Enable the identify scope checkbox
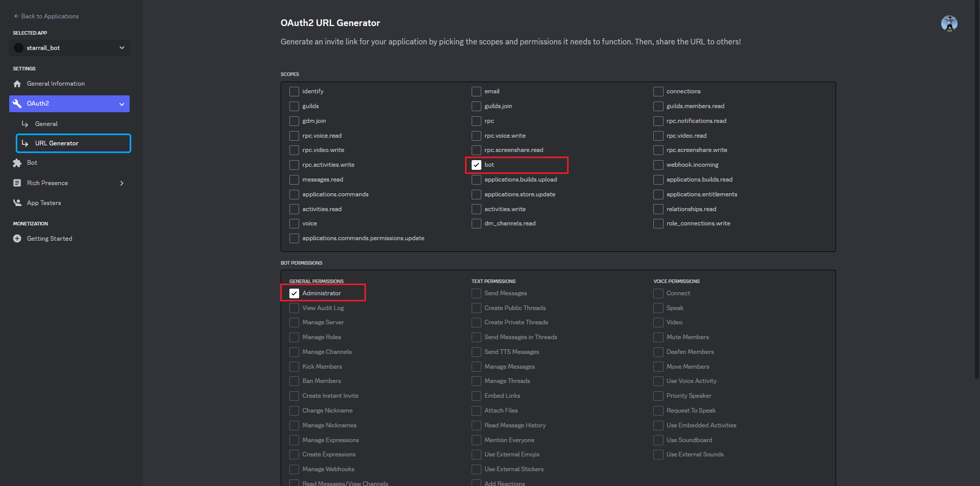980x486 pixels. coord(294,91)
